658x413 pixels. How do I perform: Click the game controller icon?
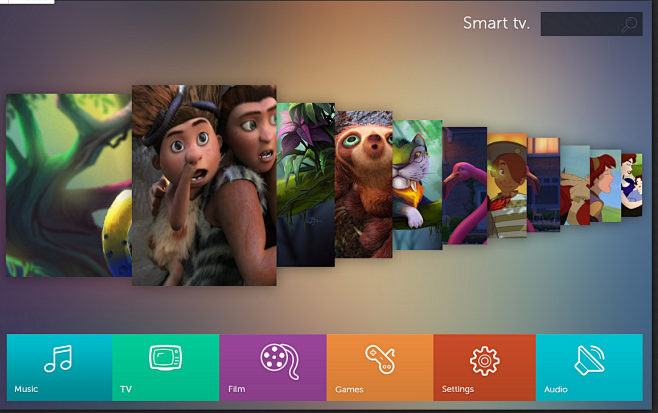380,359
